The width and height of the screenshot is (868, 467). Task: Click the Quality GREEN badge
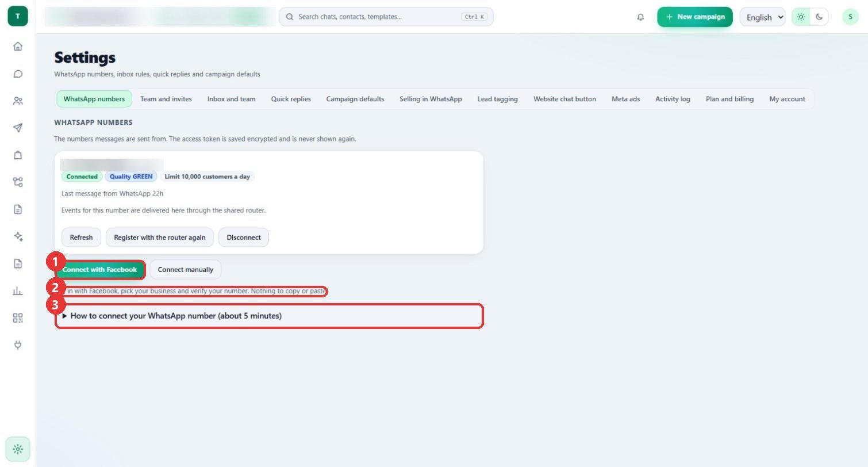click(x=131, y=177)
